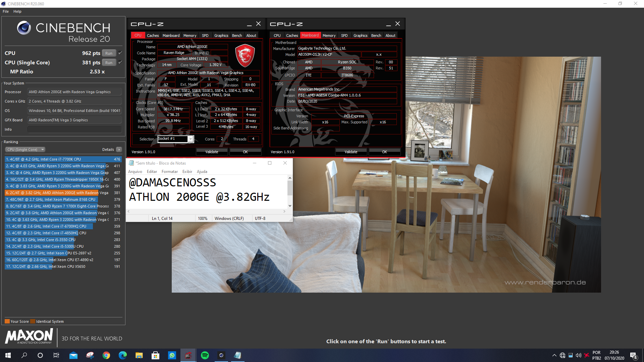644x362 pixels.
Task: Minimize the right CPU-Z Mainboard window
Action: coord(388,24)
